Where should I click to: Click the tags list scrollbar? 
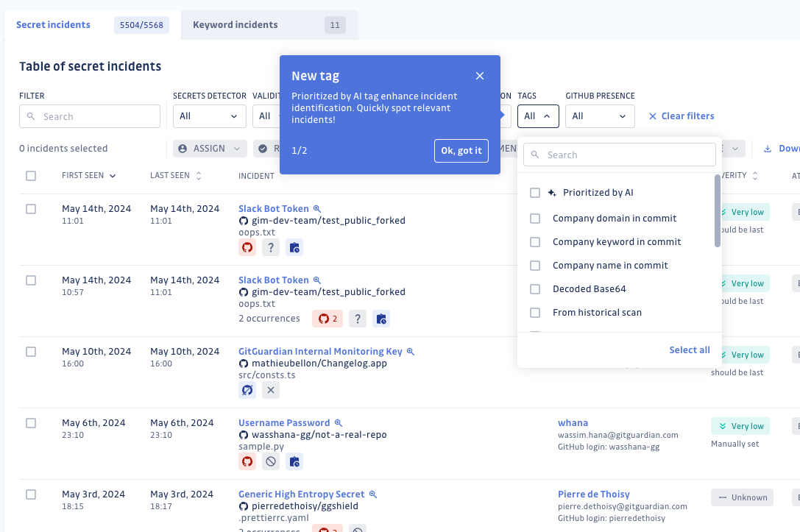(x=718, y=210)
